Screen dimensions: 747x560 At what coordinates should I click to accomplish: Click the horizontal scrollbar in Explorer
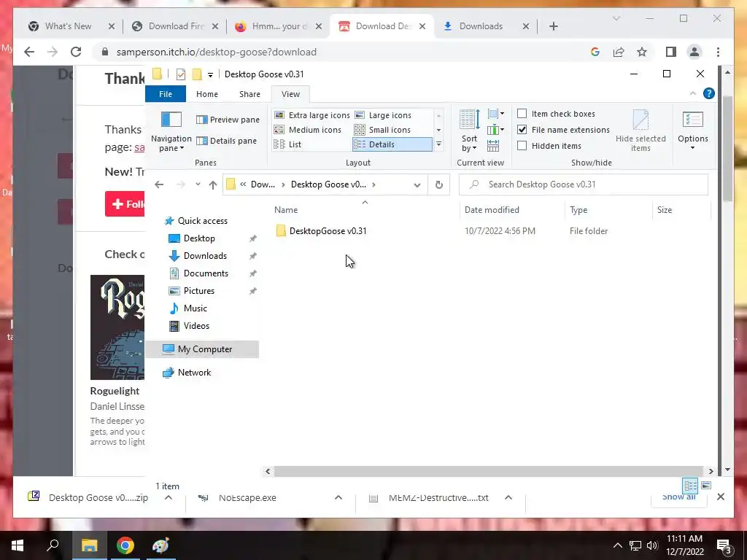[x=488, y=472]
